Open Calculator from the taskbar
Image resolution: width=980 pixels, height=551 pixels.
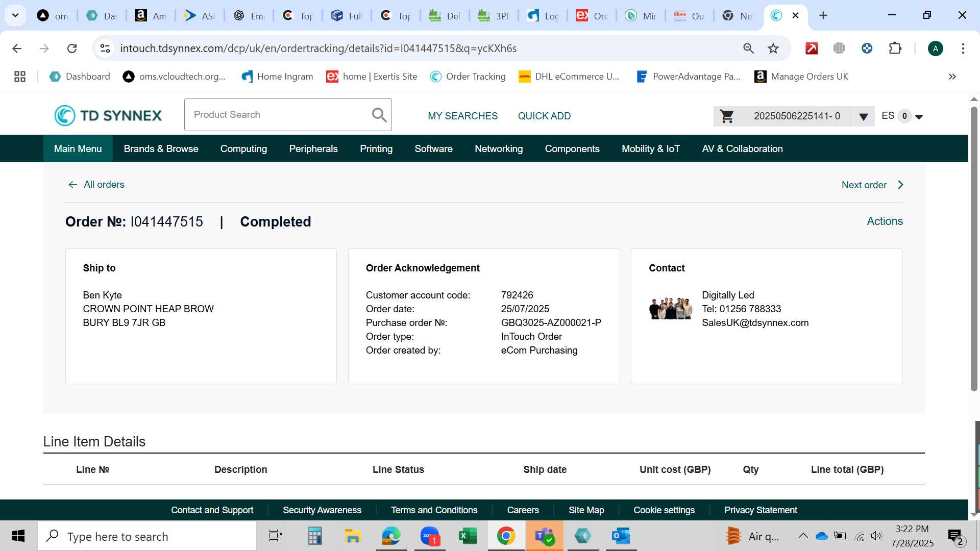[x=314, y=536]
